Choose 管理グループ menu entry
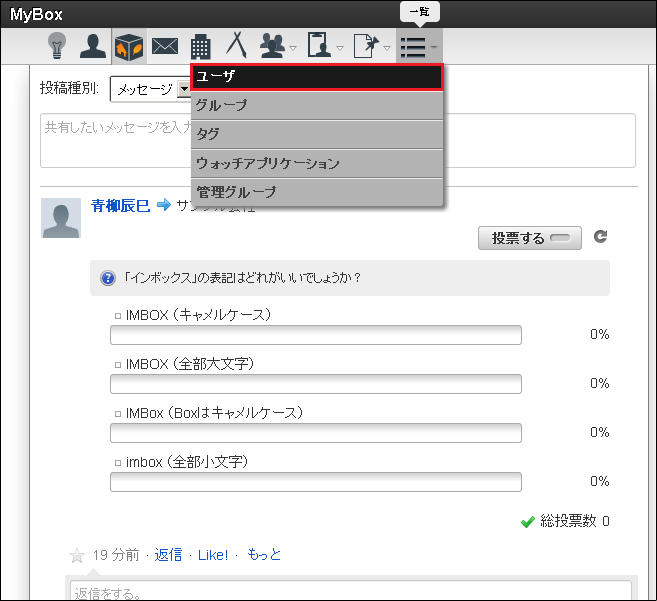This screenshot has height=601, width=657. (317, 192)
